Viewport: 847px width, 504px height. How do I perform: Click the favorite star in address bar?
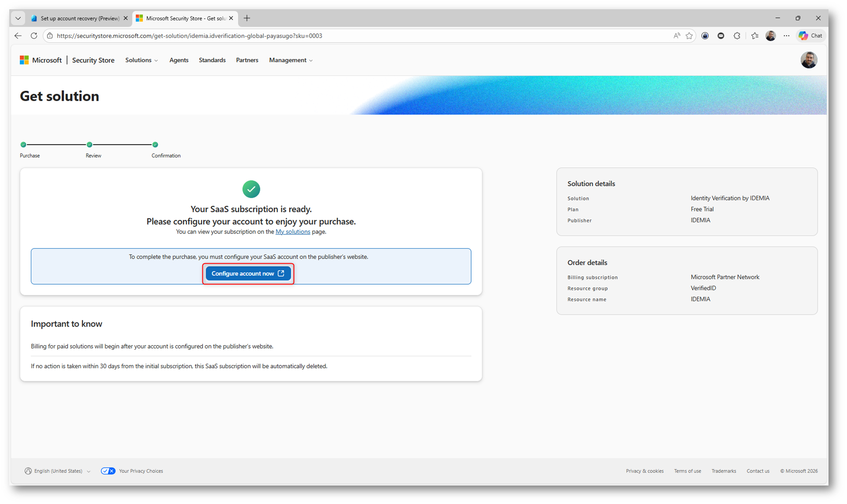pos(689,36)
